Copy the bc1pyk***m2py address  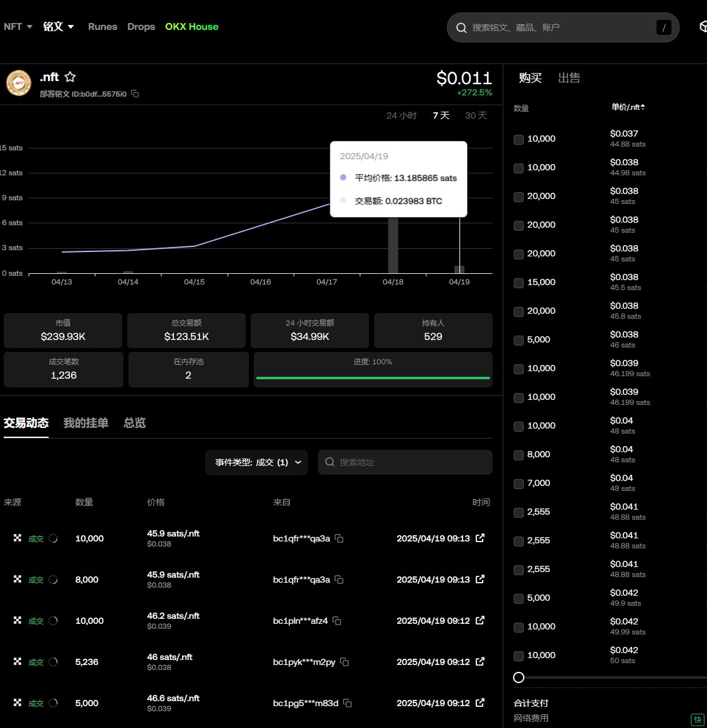pos(345,662)
